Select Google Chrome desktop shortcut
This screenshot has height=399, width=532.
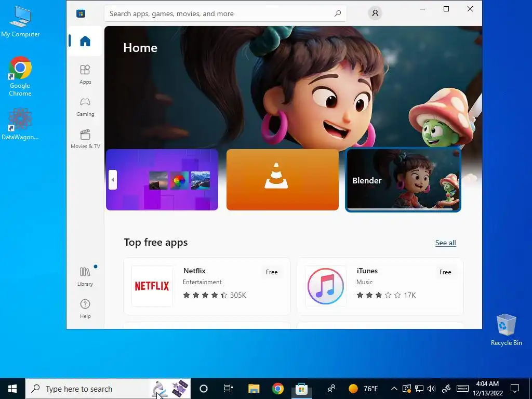pos(20,77)
